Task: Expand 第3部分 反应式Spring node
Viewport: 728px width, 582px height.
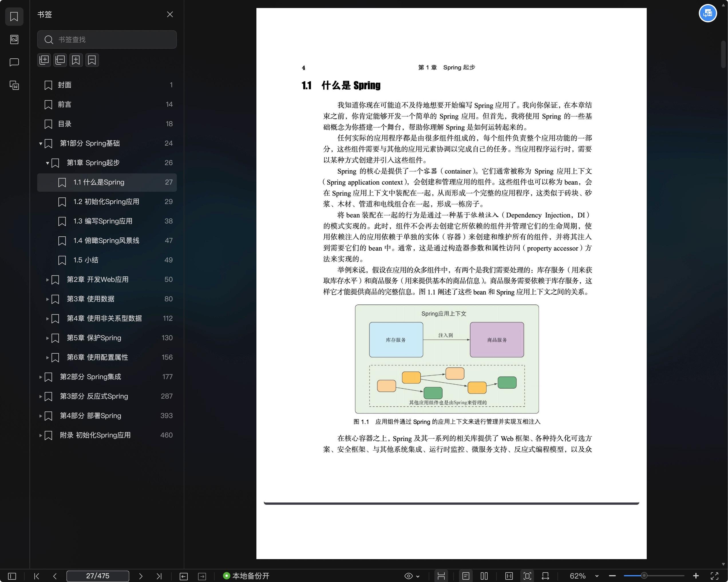Action: (41, 397)
